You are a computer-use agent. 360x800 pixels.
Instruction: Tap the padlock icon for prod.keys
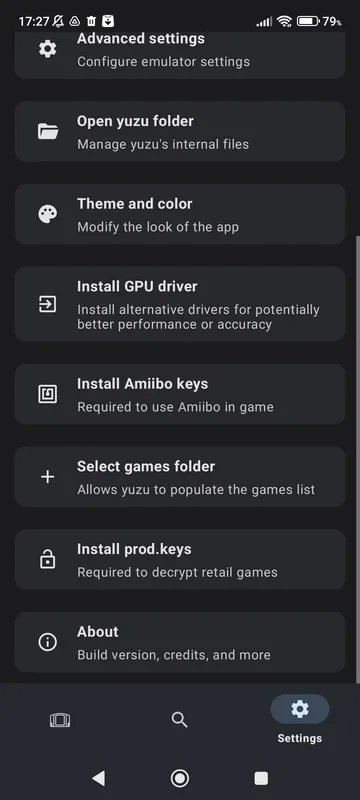[x=48, y=559]
